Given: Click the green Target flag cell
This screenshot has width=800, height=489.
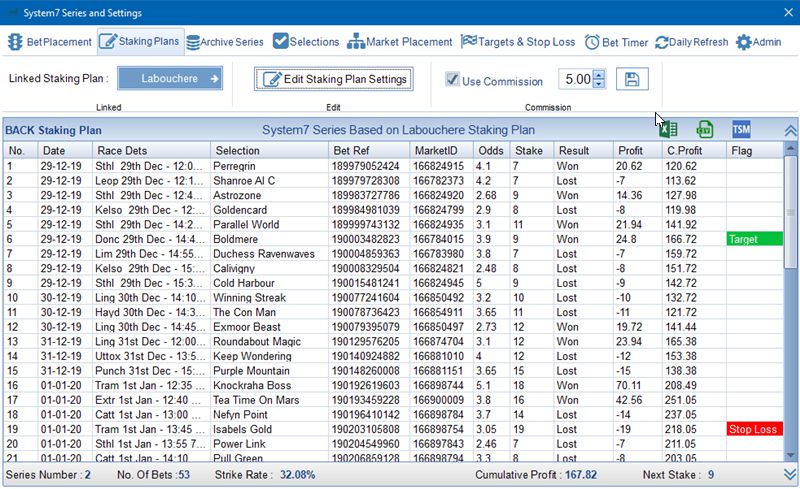Looking at the screenshot, I should coord(754,239).
